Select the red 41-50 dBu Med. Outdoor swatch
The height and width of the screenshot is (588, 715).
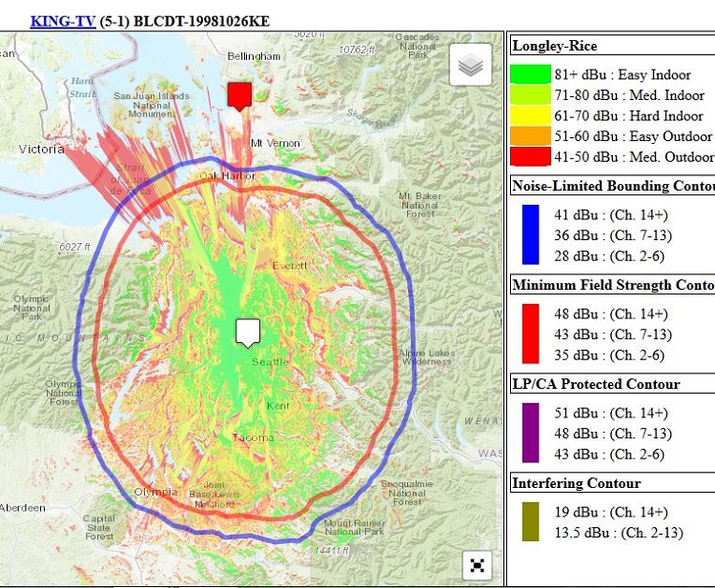[530, 157]
